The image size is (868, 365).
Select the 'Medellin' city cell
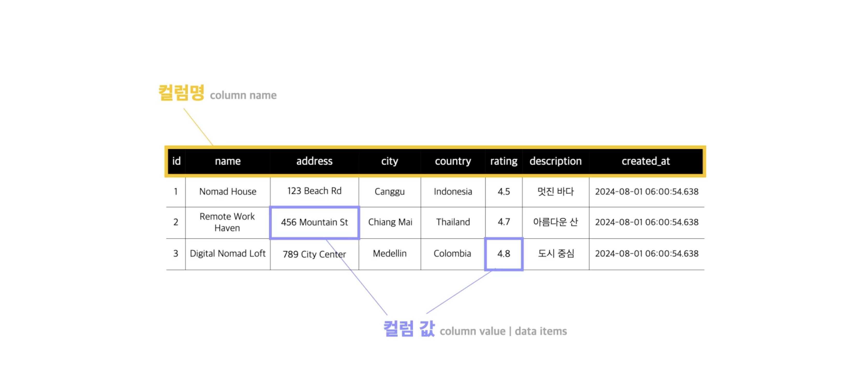(389, 254)
